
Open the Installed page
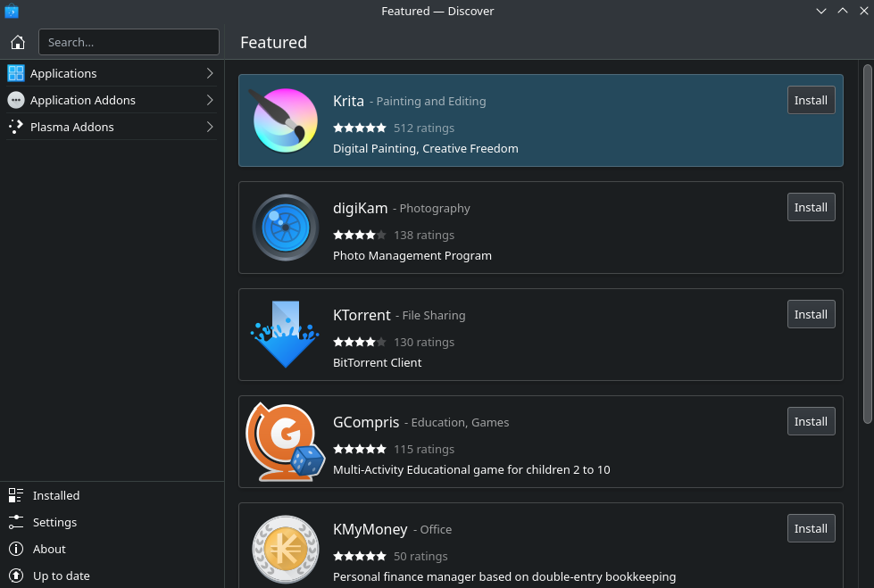(x=112, y=495)
